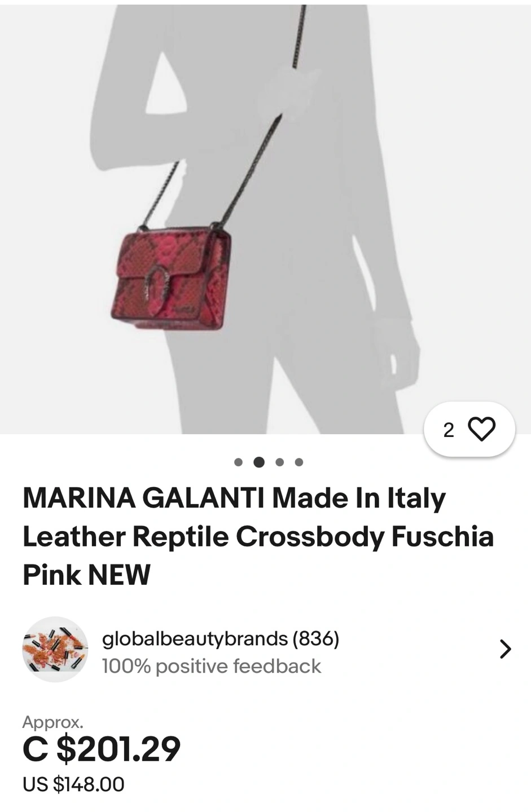Image resolution: width=531 pixels, height=812 pixels.
Task: Select first image pagination dot
Action: (x=238, y=462)
